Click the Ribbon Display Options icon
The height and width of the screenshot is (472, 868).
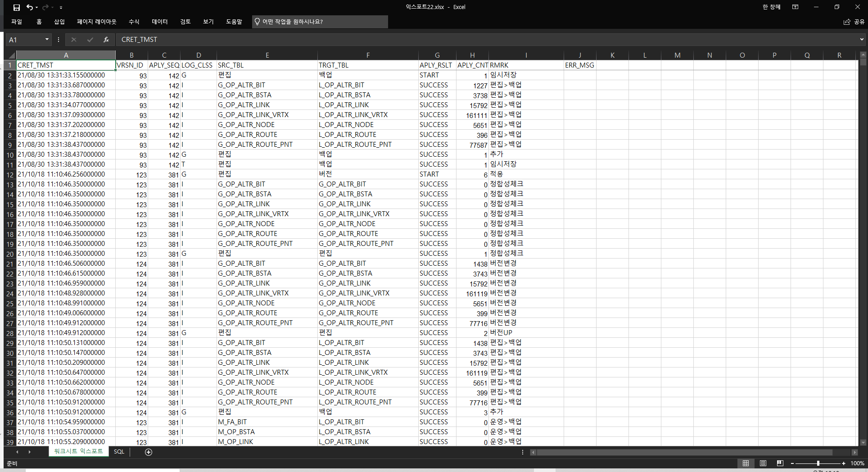(796, 7)
